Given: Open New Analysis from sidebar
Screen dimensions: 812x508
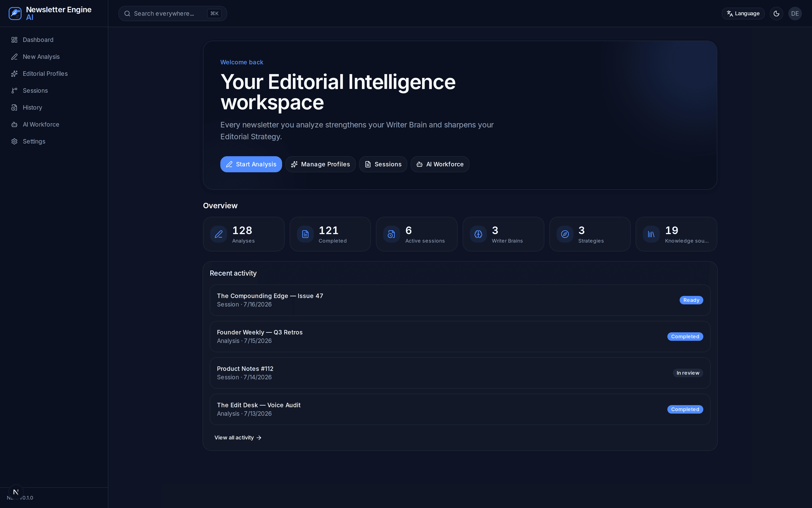Looking at the screenshot, I should (54, 57).
